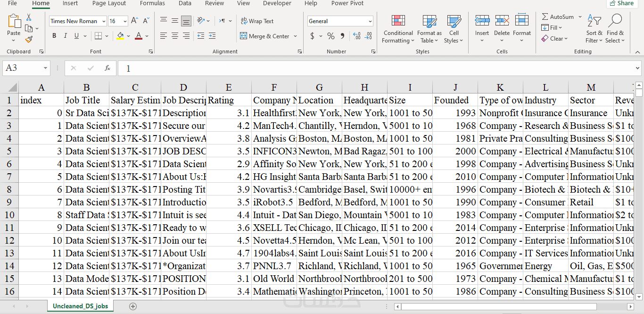
Task: Click the AutoSum button
Action: [x=558, y=17]
